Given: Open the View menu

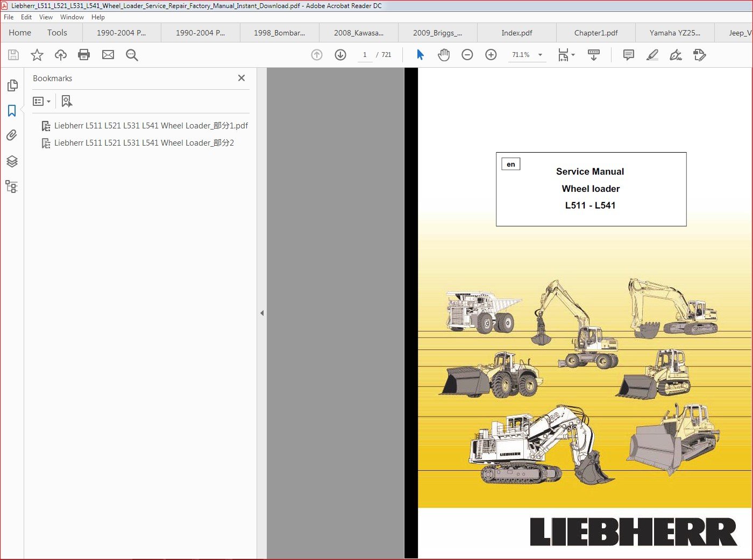Looking at the screenshot, I should (x=46, y=17).
